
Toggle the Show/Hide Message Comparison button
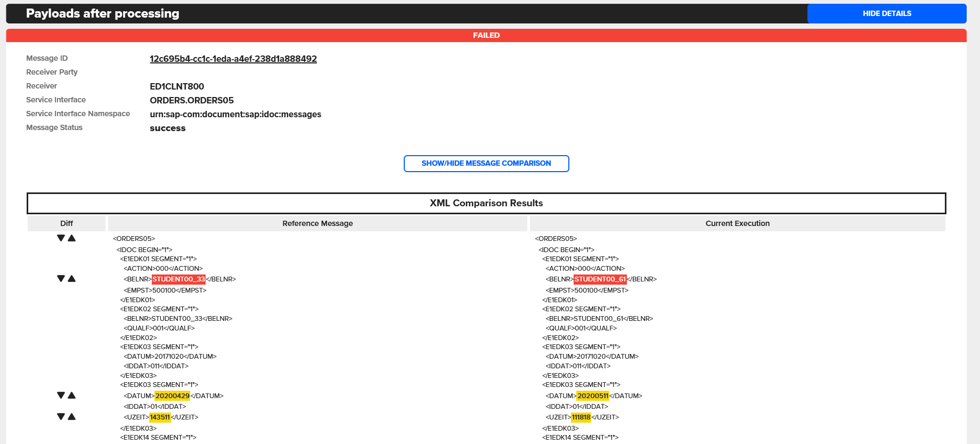(x=486, y=164)
